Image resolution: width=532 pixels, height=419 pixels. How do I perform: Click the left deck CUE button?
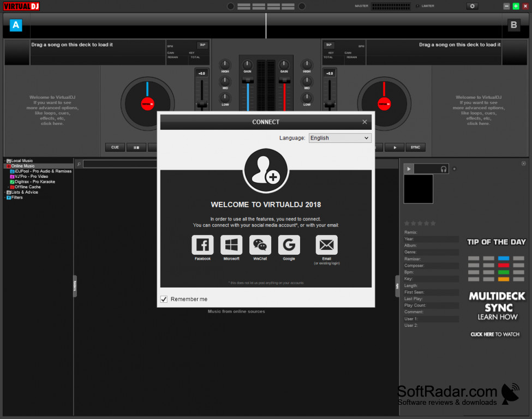click(115, 147)
